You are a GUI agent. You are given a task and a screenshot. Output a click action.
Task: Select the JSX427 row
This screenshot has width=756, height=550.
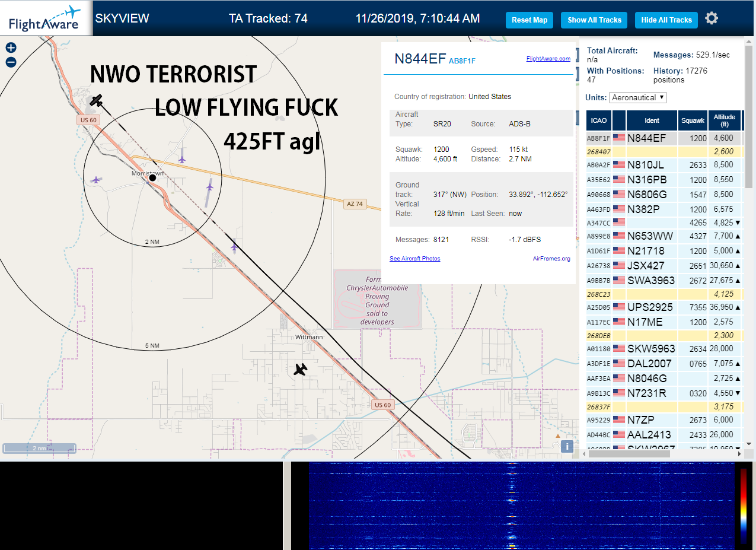[x=664, y=266]
